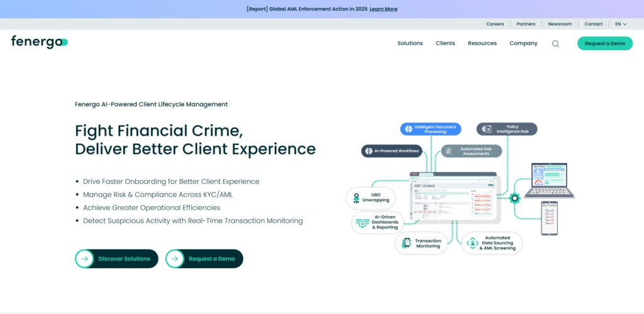Screen dimensions: 644x314
Task: Open the Company menu
Action: [523, 43]
